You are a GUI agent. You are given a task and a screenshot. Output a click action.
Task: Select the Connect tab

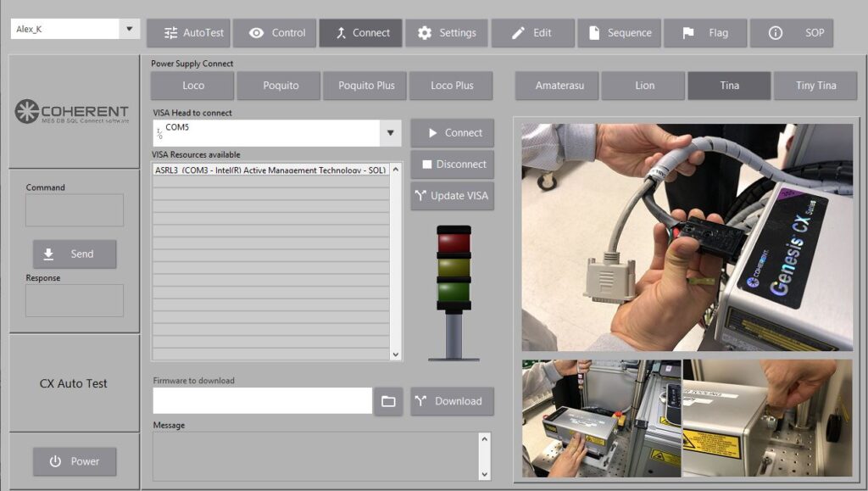click(x=361, y=33)
